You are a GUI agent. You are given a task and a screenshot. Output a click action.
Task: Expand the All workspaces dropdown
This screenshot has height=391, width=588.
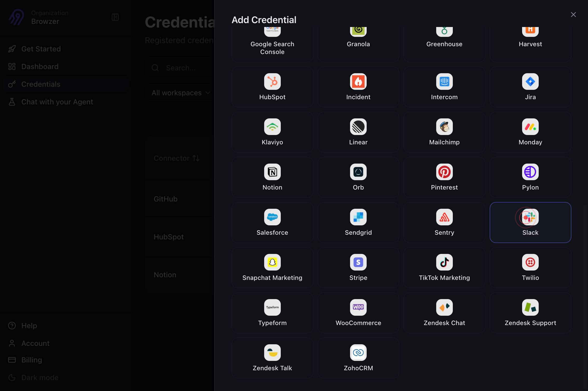(181, 93)
